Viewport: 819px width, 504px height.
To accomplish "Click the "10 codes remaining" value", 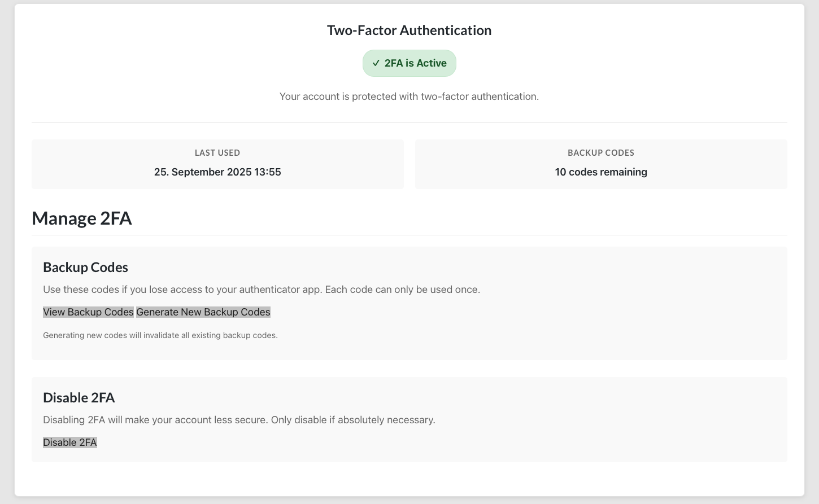I will click(x=600, y=172).
